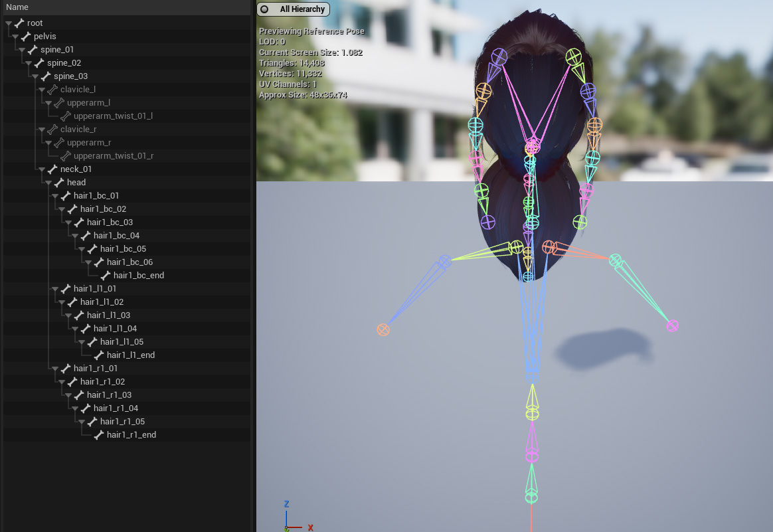
Task: Click the bone icon for hair1_bc_end
Action: point(106,275)
